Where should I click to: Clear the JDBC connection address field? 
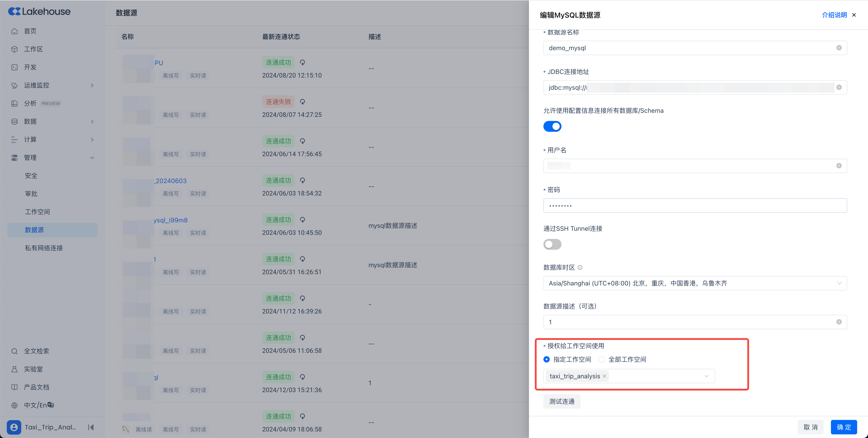839,87
